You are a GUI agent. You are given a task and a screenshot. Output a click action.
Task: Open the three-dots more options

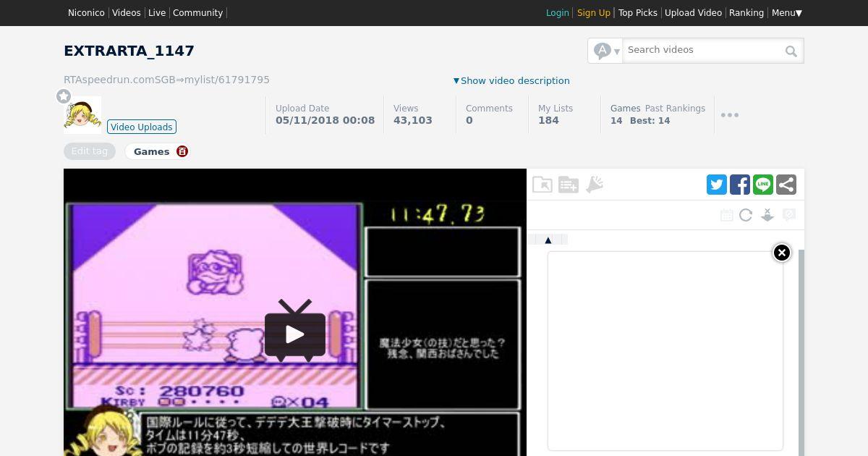(x=730, y=115)
